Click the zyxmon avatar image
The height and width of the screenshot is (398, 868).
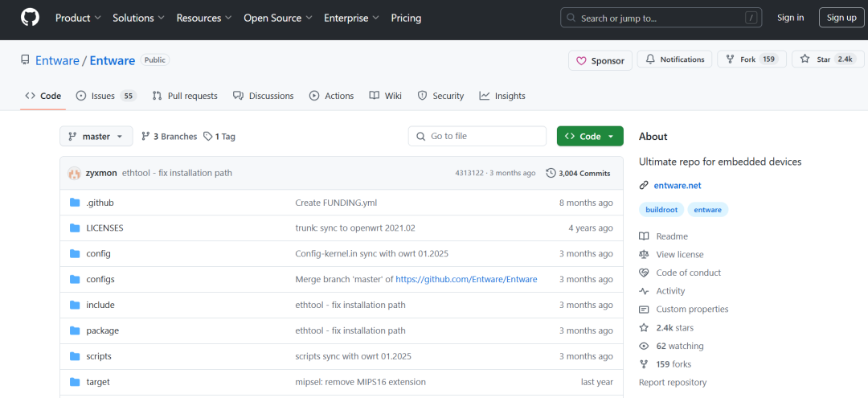pos(75,173)
